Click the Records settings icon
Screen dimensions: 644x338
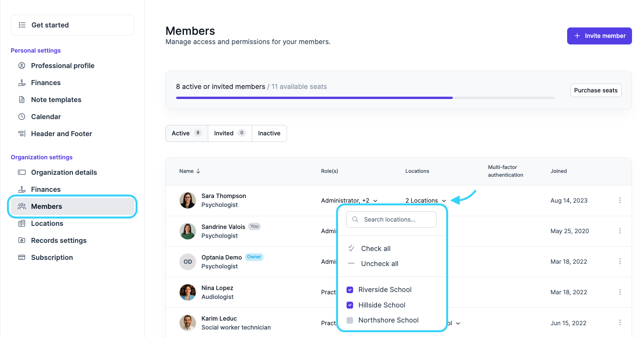coord(22,241)
